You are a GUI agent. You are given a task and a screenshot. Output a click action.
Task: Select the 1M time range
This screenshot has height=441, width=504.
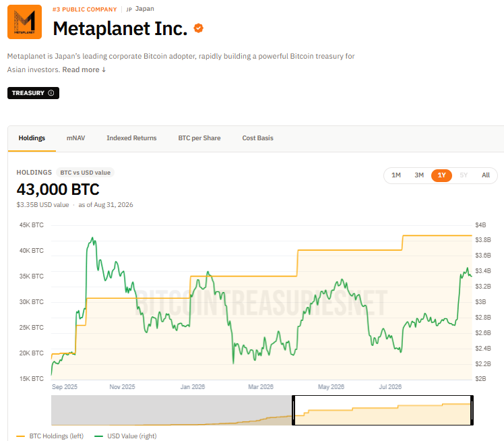coord(396,175)
